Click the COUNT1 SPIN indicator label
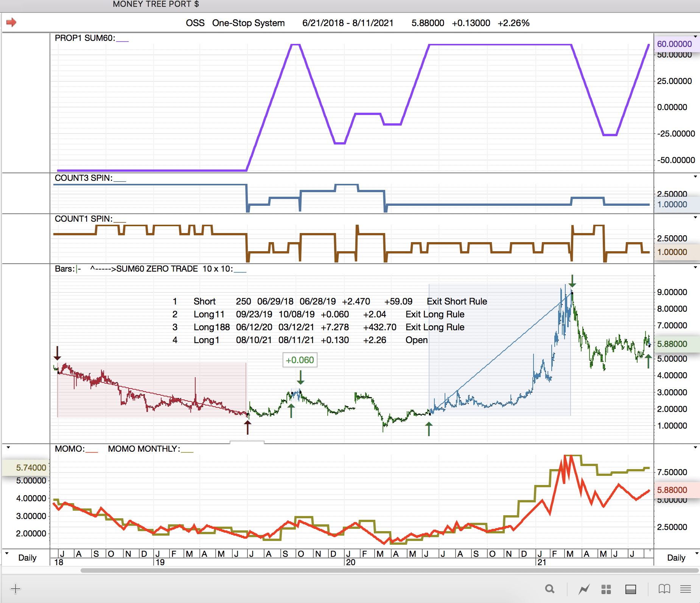 point(84,219)
